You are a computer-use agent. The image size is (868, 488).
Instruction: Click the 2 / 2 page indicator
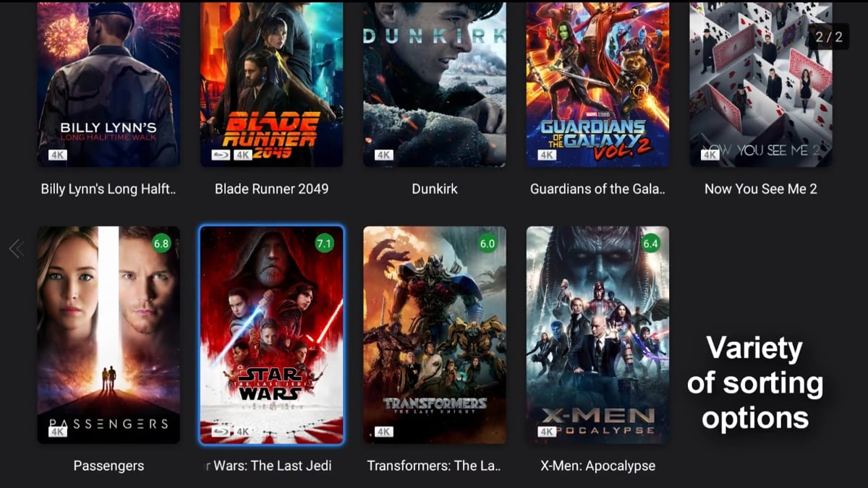[x=829, y=36]
